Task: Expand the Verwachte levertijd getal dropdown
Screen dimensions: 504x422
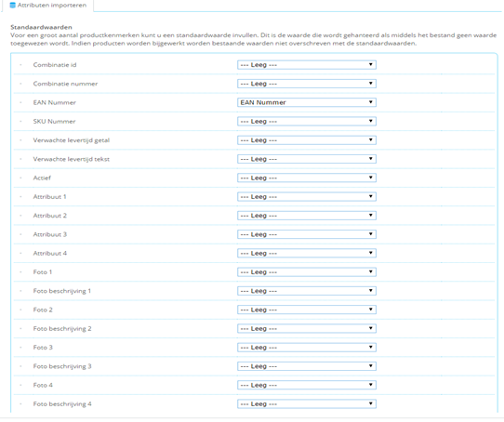Action: tap(307, 140)
